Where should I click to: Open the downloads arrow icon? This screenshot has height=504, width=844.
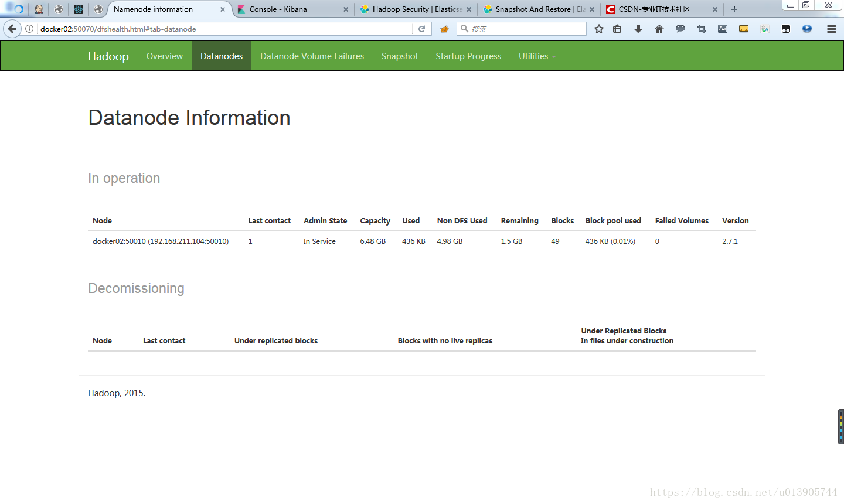(x=638, y=29)
